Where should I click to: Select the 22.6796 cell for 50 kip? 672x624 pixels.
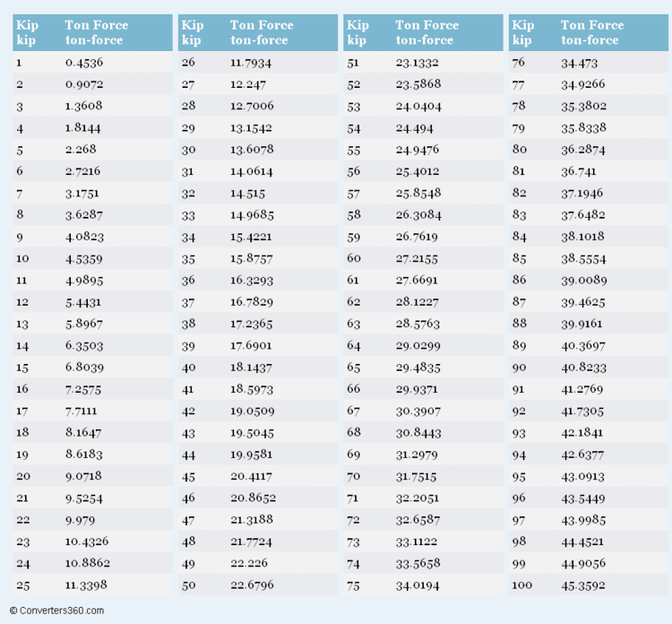(x=254, y=585)
